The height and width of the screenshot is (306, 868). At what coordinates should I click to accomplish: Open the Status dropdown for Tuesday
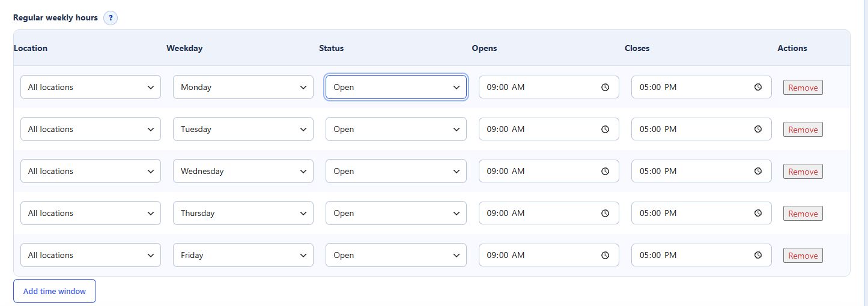click(x=396, y=129)
